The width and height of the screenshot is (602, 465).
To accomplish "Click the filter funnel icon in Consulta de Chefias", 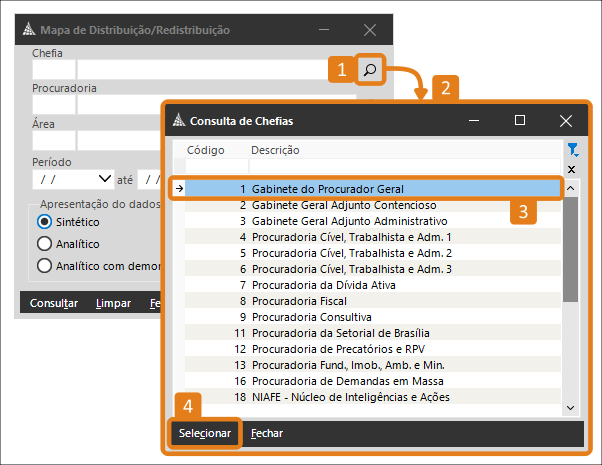I will 572,150.
